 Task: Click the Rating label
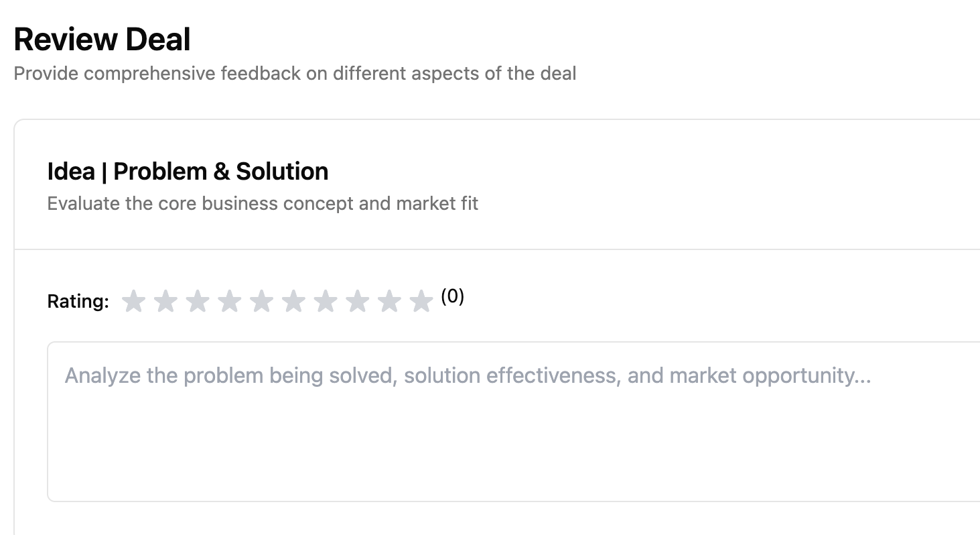77,301
